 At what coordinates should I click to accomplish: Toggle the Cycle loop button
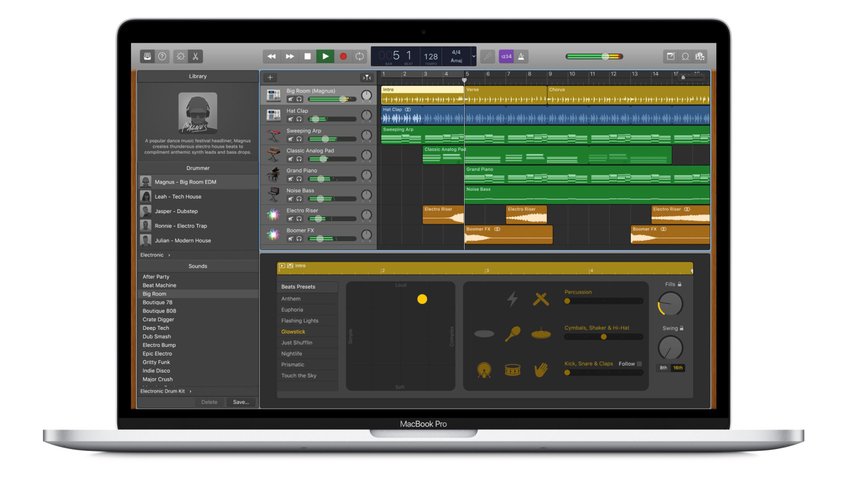(359, 56)
